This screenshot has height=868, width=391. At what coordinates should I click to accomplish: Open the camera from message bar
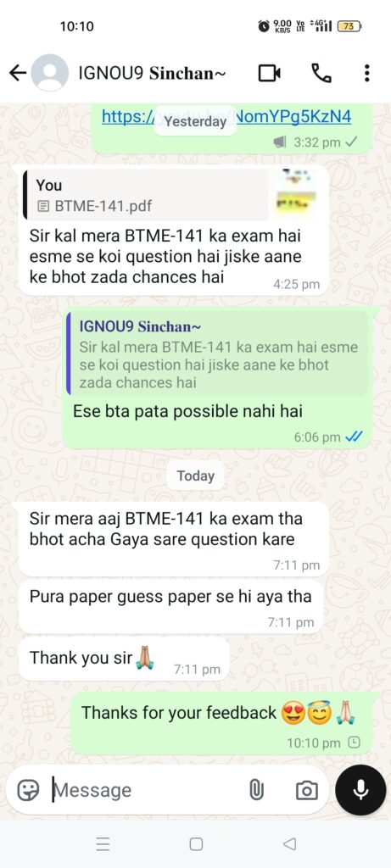point(307,790)
